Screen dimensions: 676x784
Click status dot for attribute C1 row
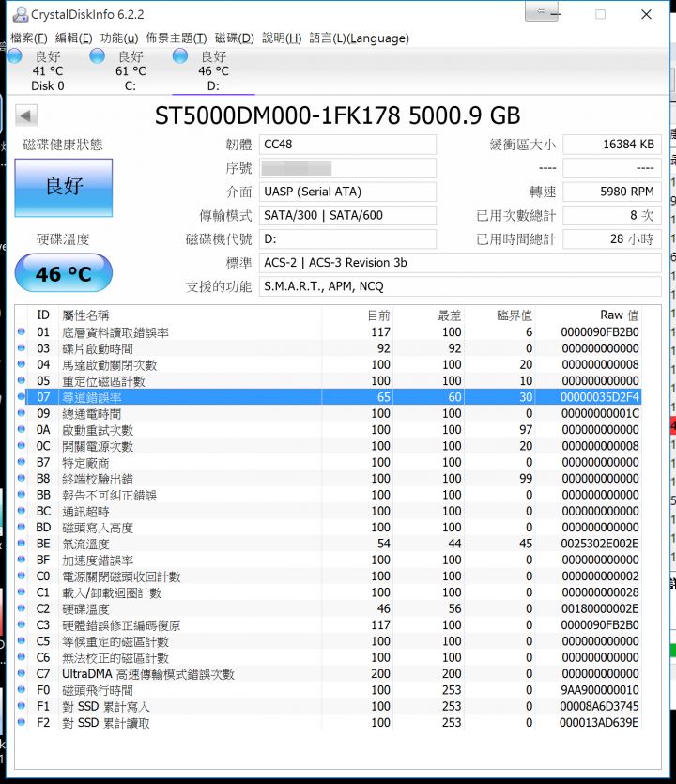click(x=21, y=592)
